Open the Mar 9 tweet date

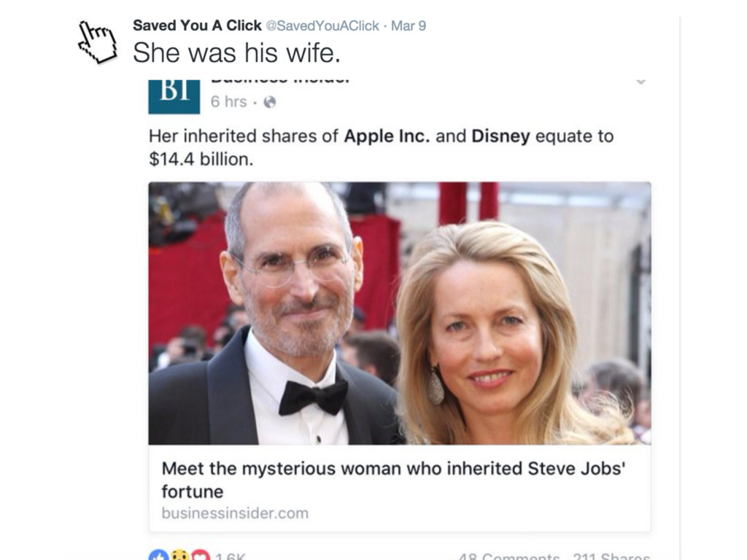click(409, 26)
